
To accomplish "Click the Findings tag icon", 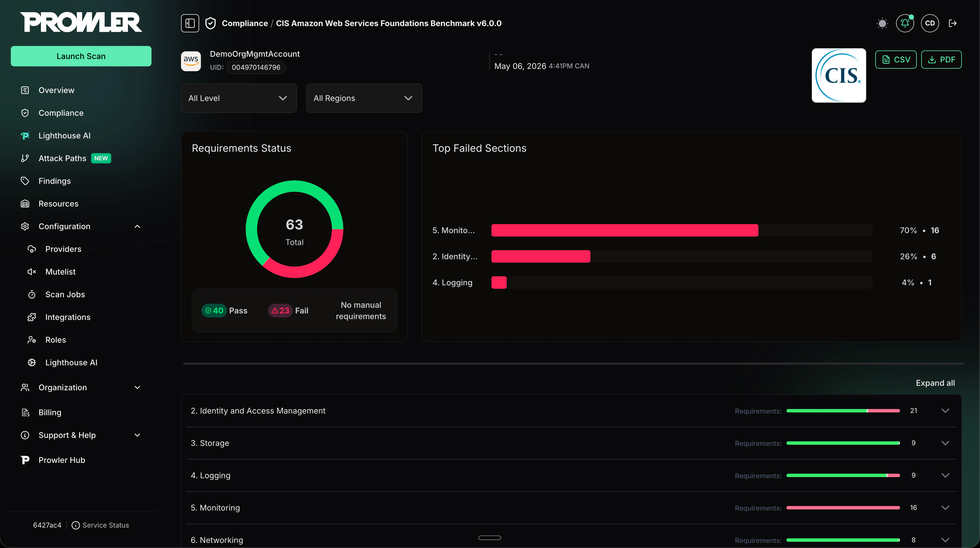I will click(25, 181).
